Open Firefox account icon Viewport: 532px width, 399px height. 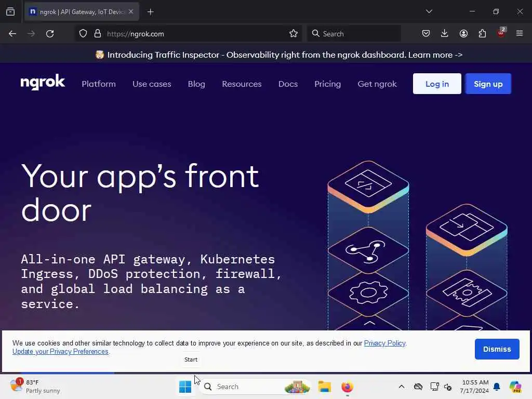click(x=463, y=33)
